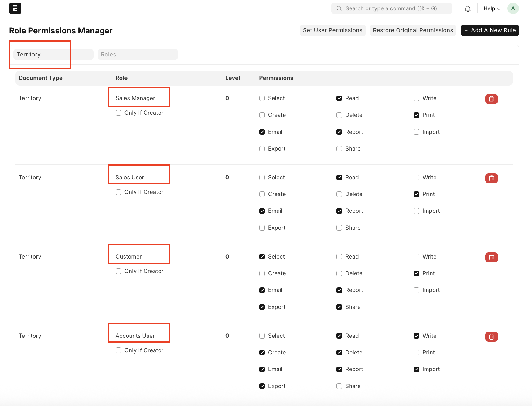Delete the Sales User permission rule
This screenshot has width=532, height=406.
(x=491, y=178)
